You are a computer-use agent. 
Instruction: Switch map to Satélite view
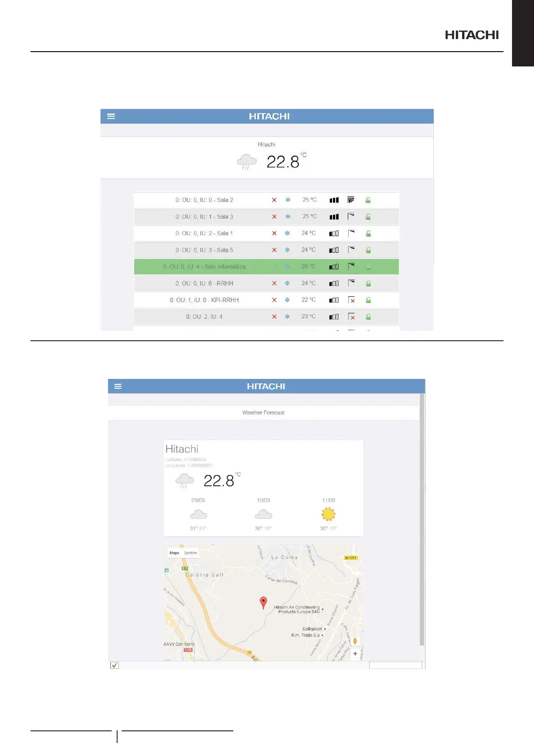click(x=190, y=553)
